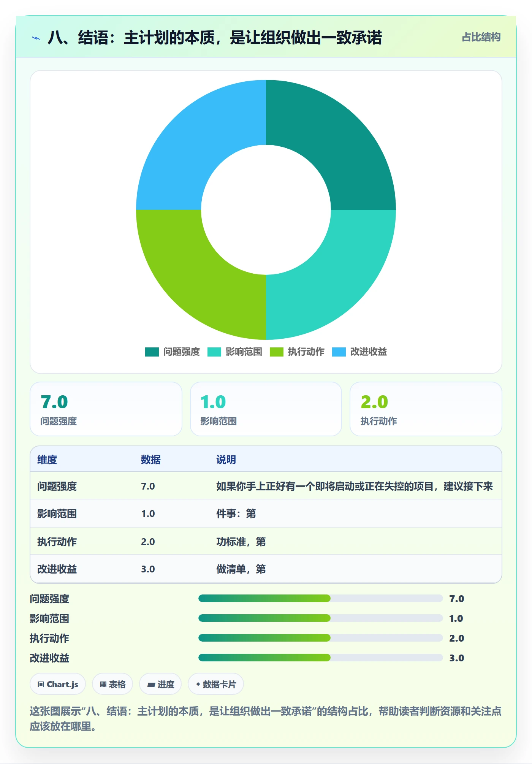Click the grid icon on the 表格 tag

103,685
